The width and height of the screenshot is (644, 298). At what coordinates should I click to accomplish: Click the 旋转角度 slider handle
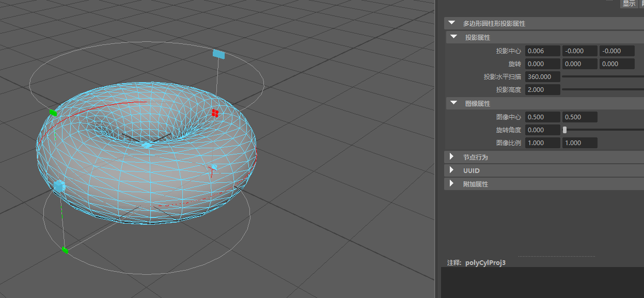(564, 130)
